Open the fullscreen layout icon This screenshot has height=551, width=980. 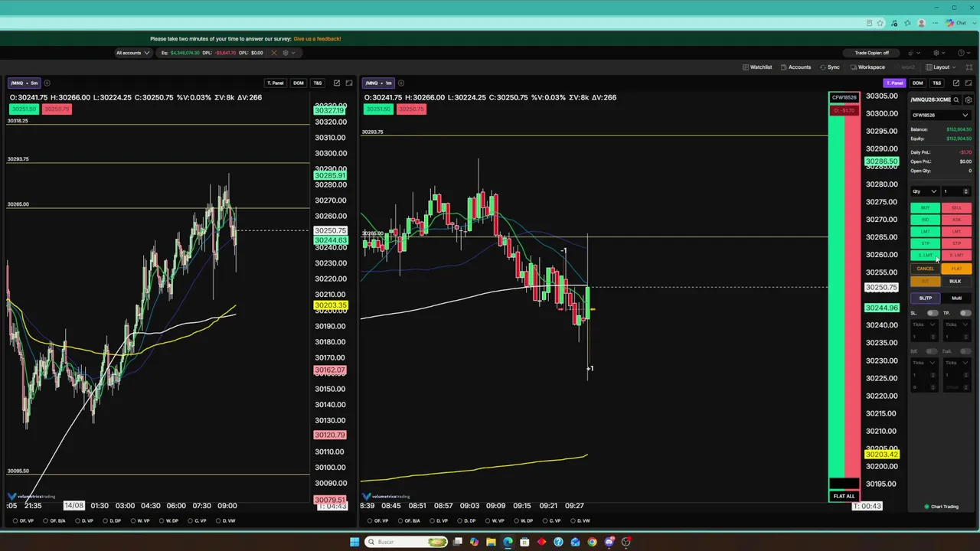click(x=969, y=67)
